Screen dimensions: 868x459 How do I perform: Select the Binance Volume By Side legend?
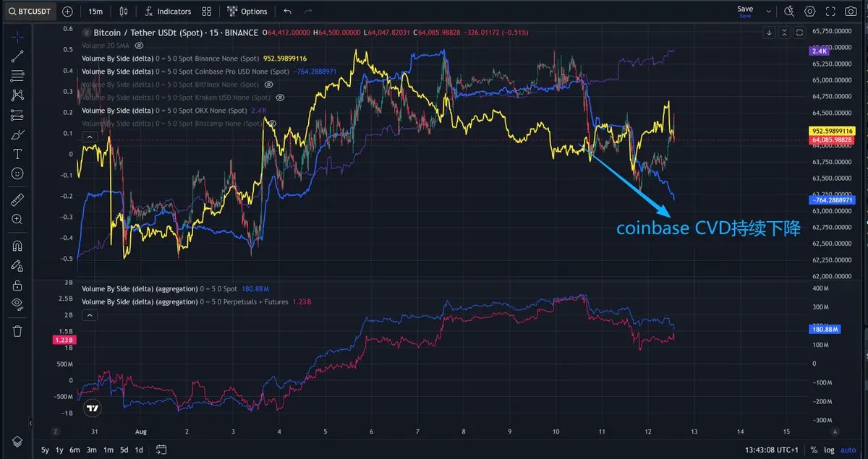170,59
